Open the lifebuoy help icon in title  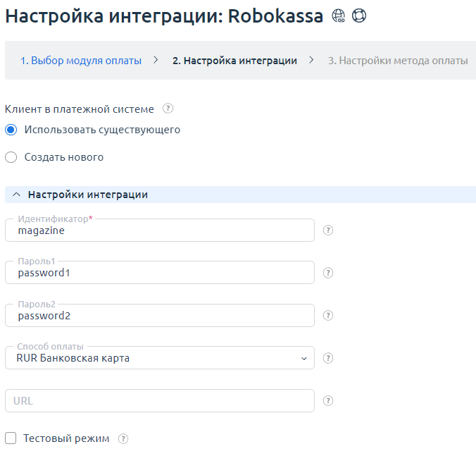click(x=359, y=16)
